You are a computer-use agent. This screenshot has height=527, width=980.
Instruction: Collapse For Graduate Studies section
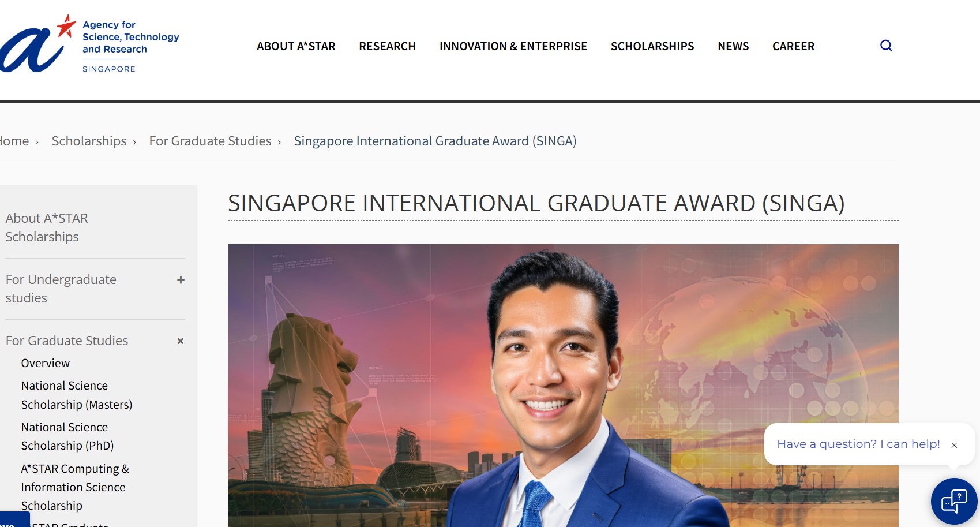[x=181, y=341]
